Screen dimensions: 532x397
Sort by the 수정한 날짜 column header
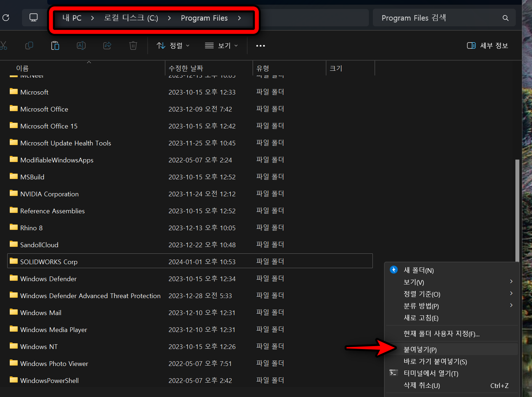209,68
